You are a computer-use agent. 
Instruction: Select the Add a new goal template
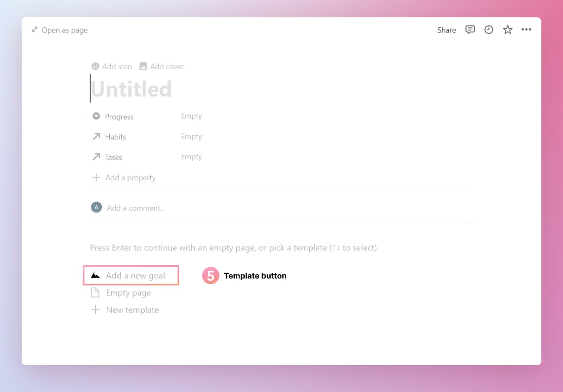click(x=135, y=275)
